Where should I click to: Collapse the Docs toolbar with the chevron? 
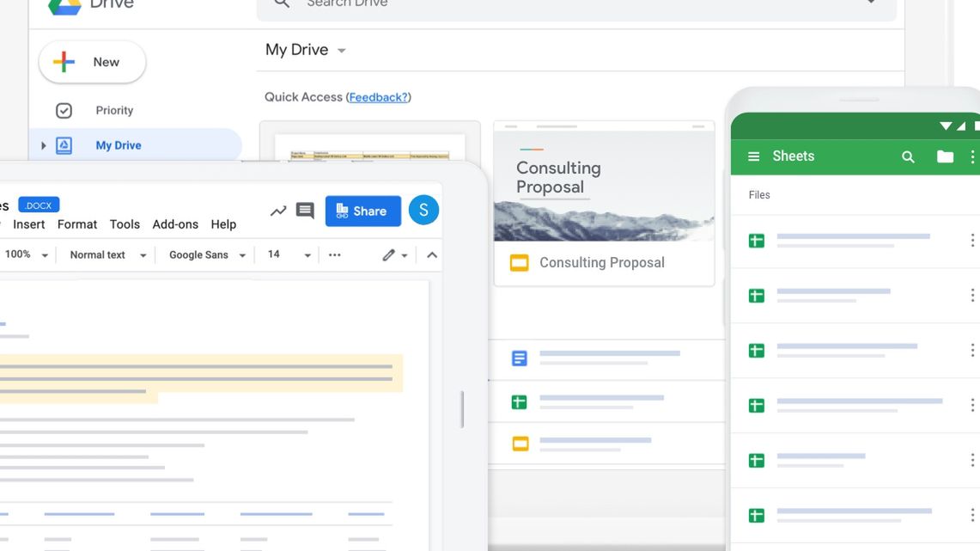(x=431, y=254)
